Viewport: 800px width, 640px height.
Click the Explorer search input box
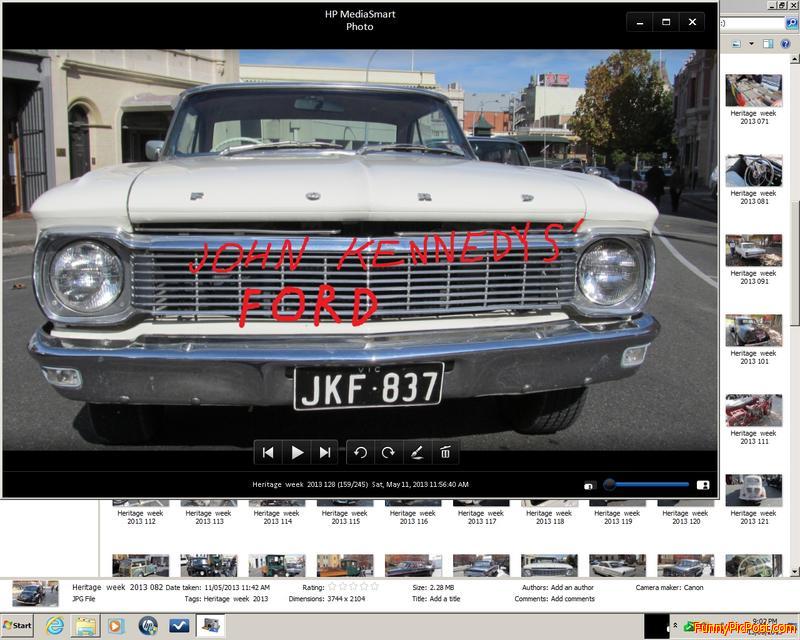click(x=753, y=23)
